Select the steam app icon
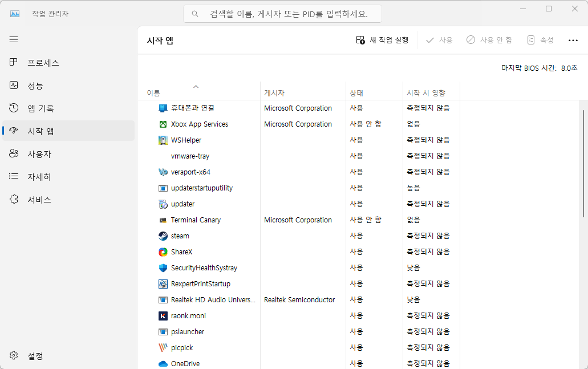The width and height of the screenshot is (588, 369). (x=162, y=236)
